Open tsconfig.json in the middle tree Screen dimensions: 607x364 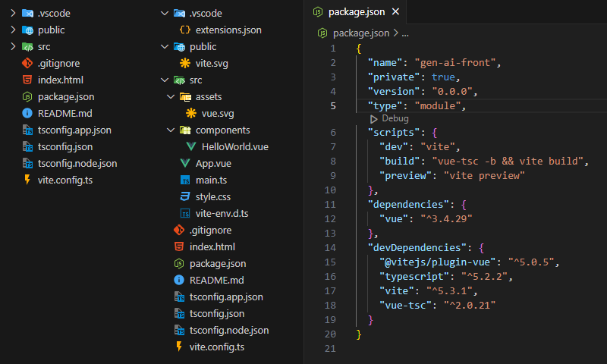pyautogui.click(x=217, y=313)
